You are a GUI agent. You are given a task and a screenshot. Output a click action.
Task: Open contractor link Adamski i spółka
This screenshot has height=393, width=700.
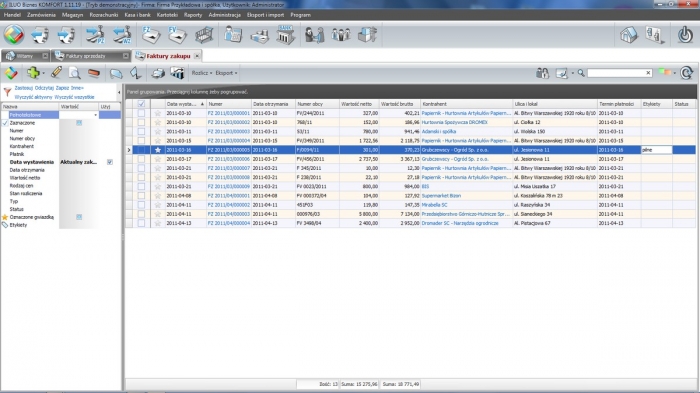[x=439, y=132]
